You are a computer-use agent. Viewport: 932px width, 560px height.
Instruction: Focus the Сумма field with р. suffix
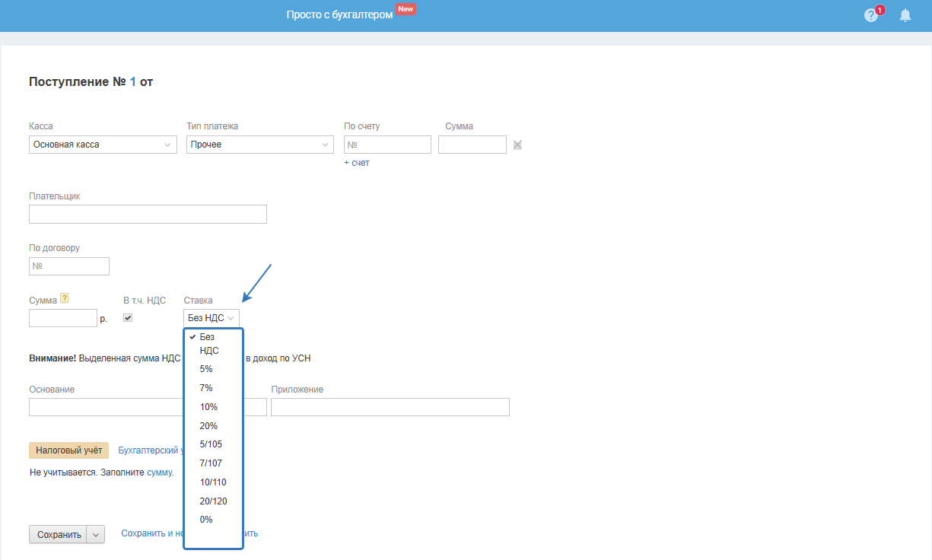click(x=63, y=318)
